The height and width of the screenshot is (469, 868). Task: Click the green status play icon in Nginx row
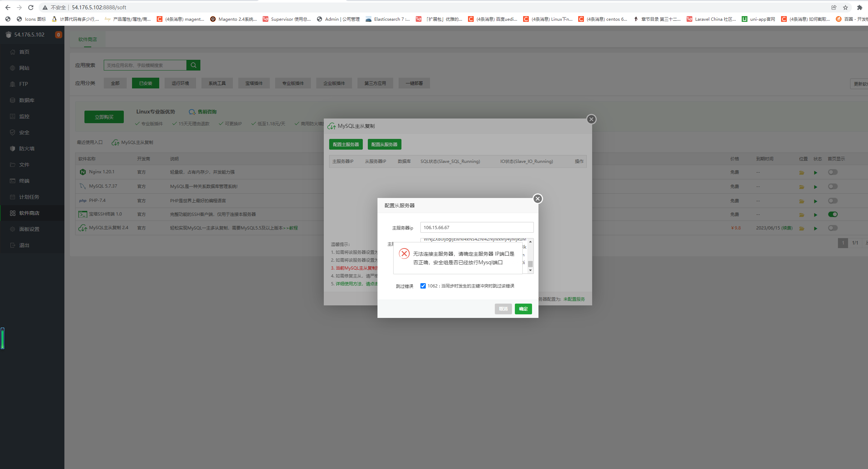click(x=816, y=173)
